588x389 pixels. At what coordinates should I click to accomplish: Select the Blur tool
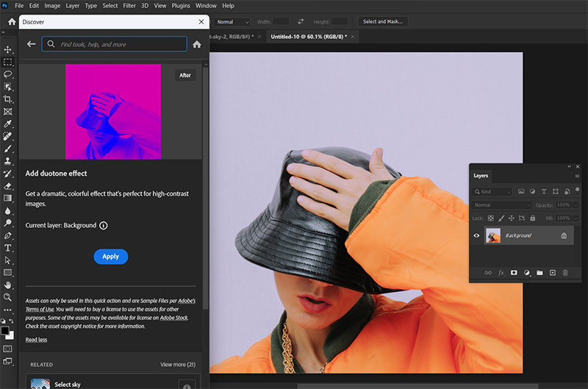click(x=8, y=211)
